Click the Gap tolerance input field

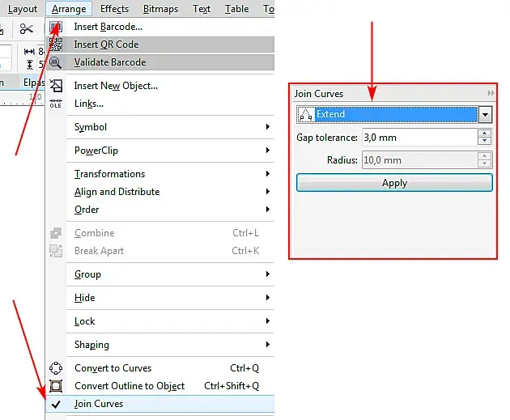(419, 138)
